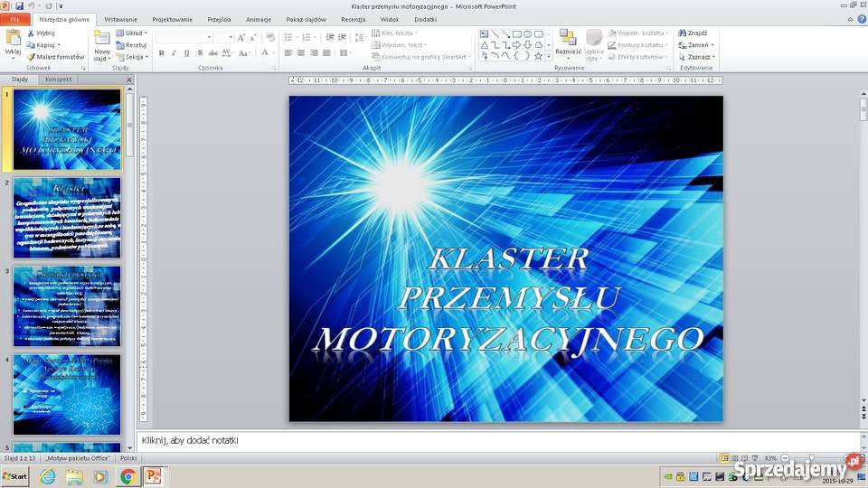
Task: Click the Malarz formatów format painter
Action: coord(54,57)
